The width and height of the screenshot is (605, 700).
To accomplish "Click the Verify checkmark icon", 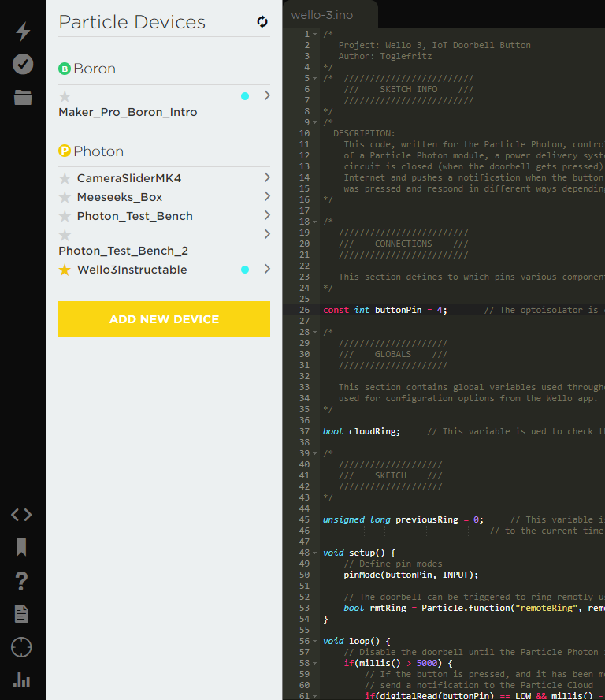I will 23,65.
